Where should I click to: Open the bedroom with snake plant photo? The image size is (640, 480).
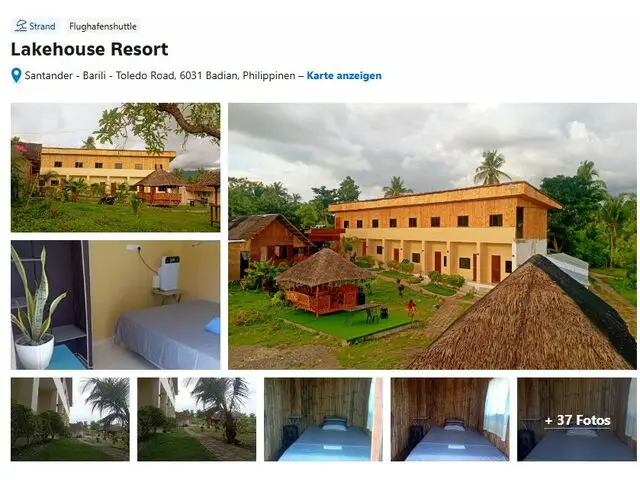(116, 305)
